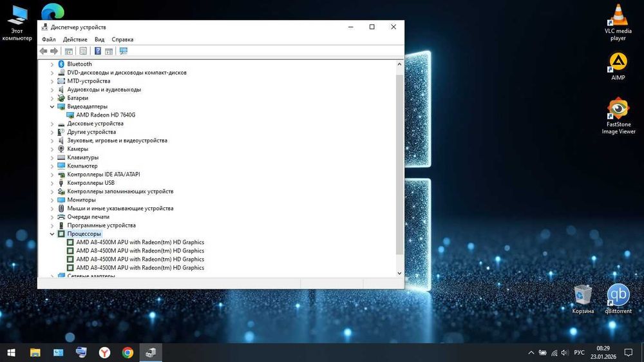Expand DVD-дисководы и дисководы компакт-дисков
The width and height of the screenshot is (644, 362).
tap(52, 73)
